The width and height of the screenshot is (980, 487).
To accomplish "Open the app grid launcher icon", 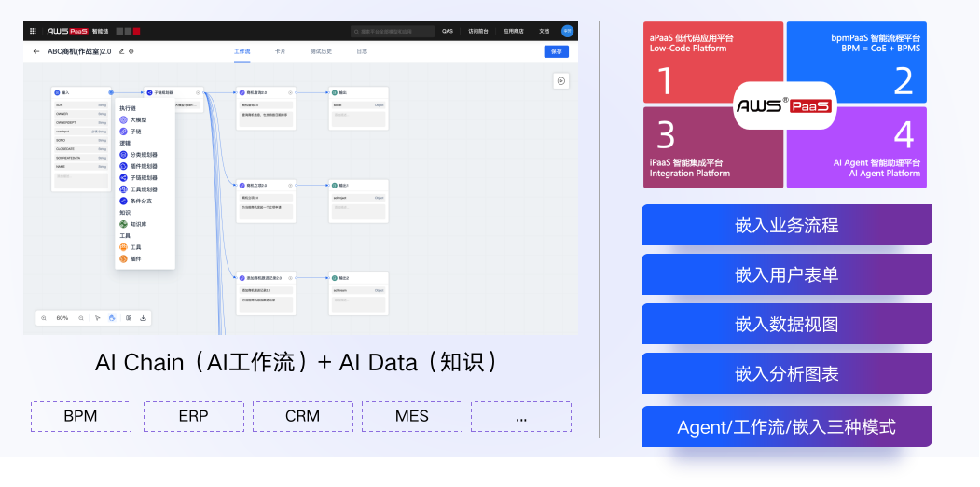I will pyautogui.click(x=34, y=31).
